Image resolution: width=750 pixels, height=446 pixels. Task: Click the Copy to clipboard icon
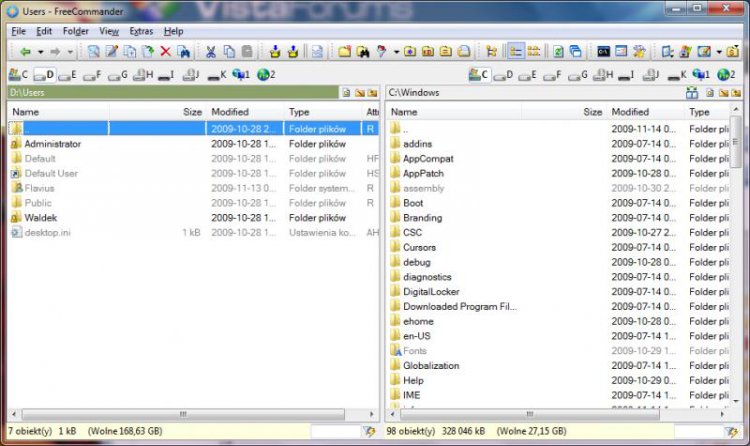click(x=229, y=51)
